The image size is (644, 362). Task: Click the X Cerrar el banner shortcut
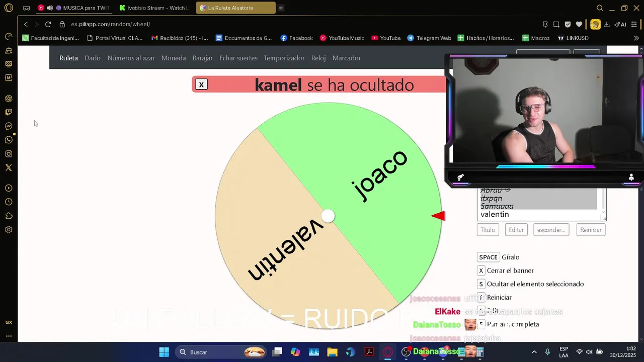coord(481,270)
